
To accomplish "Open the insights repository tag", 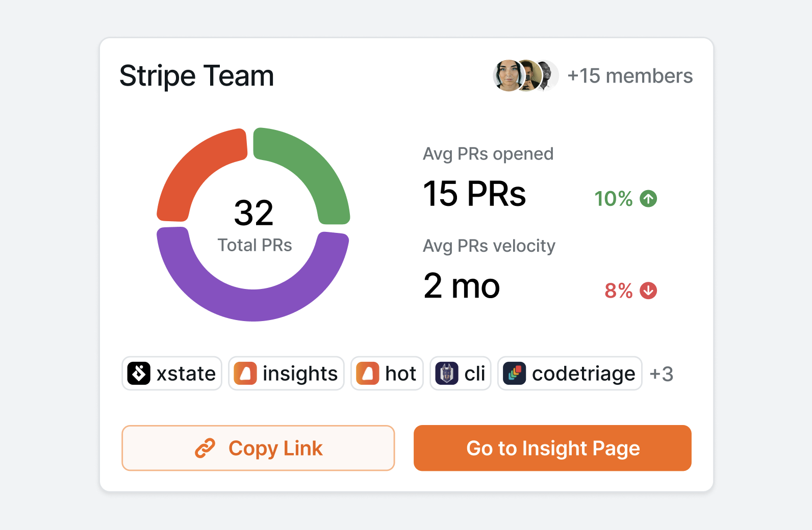I will click(286, 373).
